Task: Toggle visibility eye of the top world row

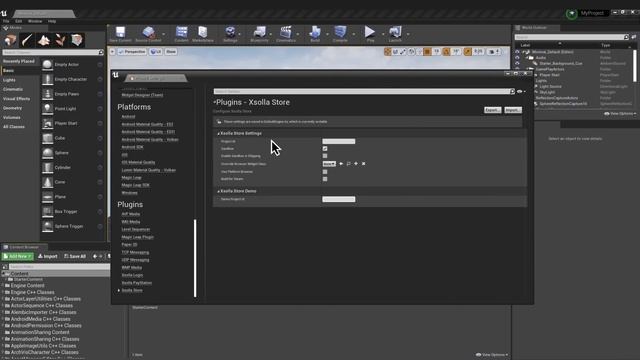Action: coord(517,52)
